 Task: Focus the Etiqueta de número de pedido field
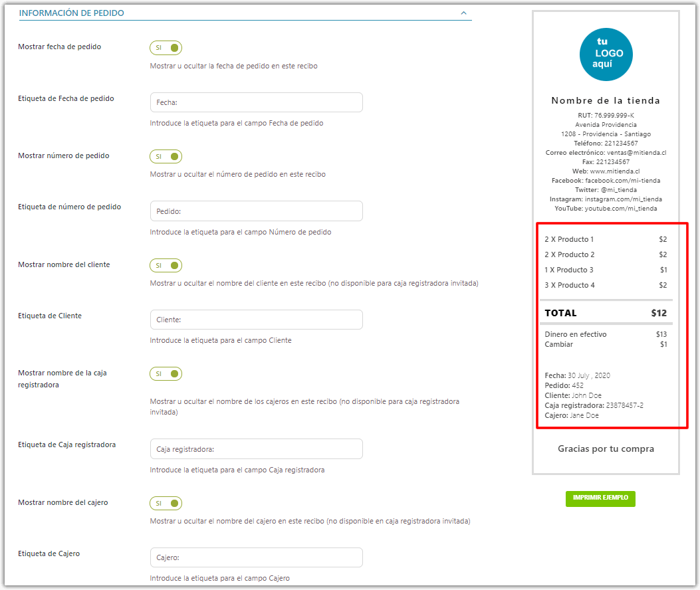coord(256,211)
